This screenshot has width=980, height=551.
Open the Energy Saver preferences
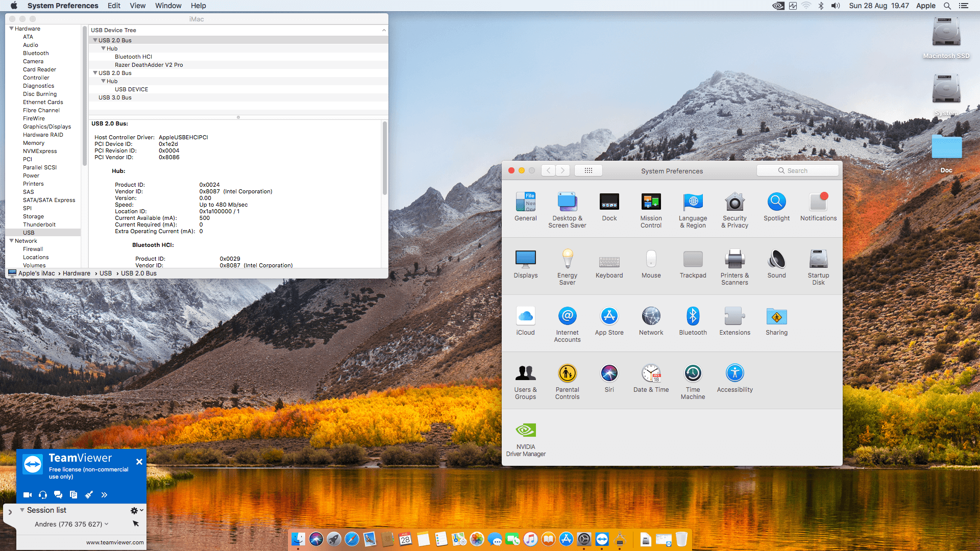pos(567,266)
